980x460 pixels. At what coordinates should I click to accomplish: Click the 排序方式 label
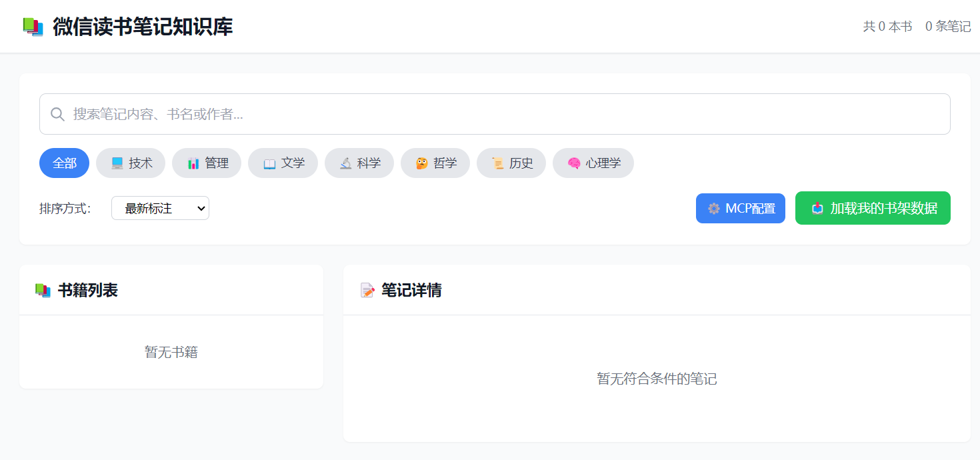tap(65, 209)
